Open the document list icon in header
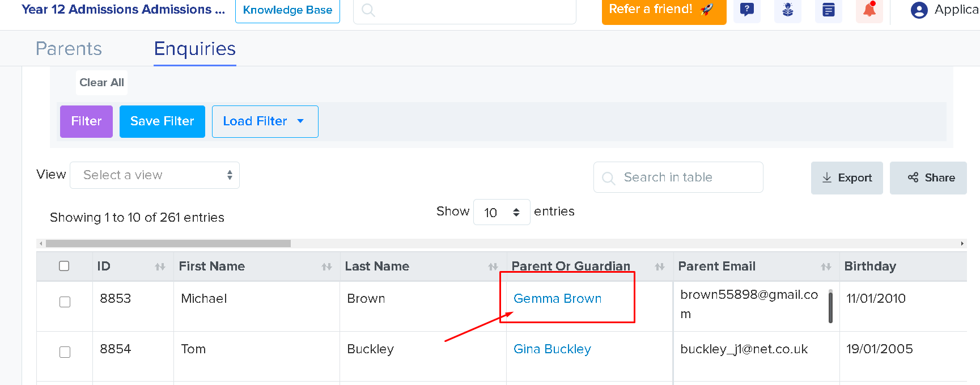 point(829,10)
